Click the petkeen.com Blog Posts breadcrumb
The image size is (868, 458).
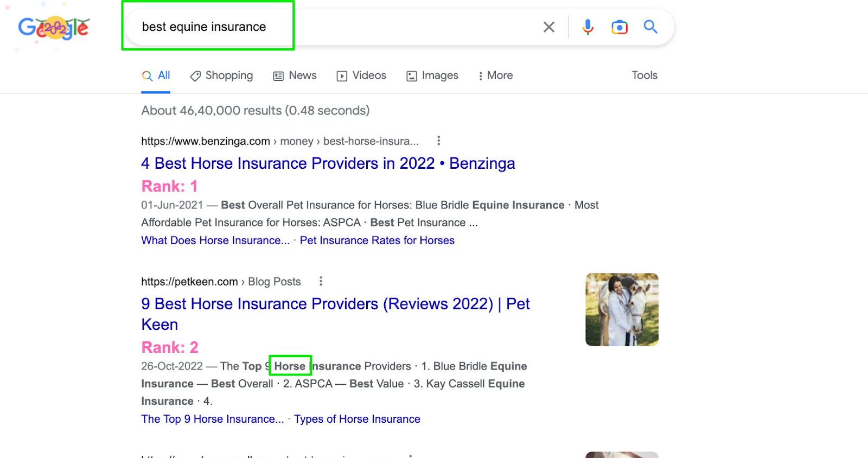[x=221, y=282]
